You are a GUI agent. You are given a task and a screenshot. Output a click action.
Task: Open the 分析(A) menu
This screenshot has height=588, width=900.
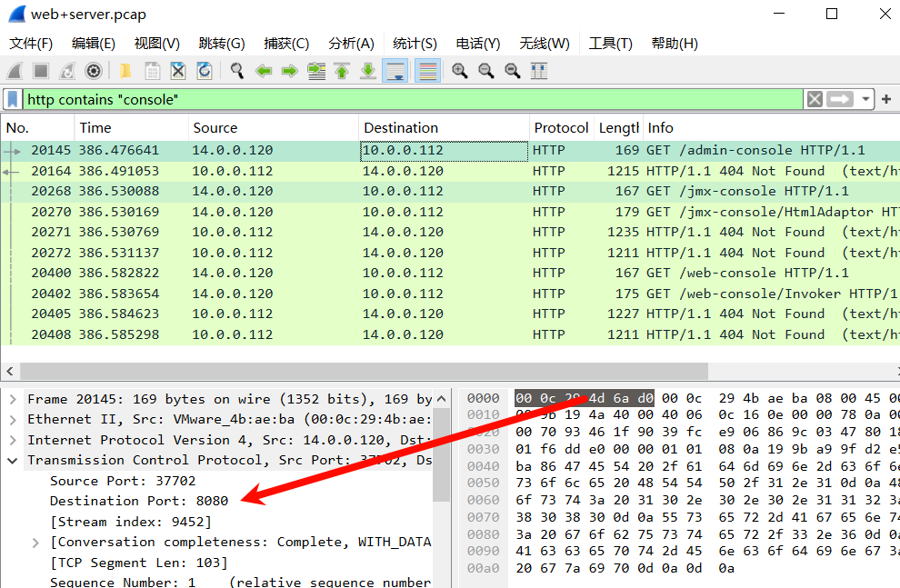[351, 44]
